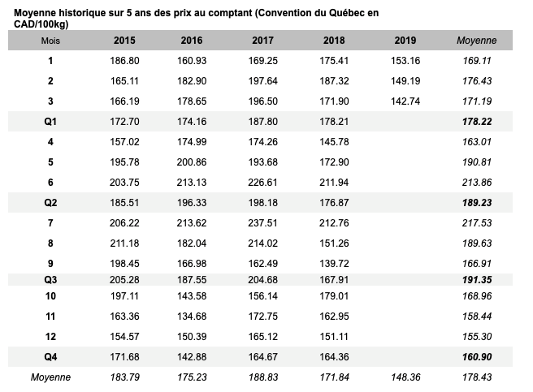Click the 2019 average value 148.36
Image resolution: width=533 pixels, height=392 pixels.
point(405,377)
